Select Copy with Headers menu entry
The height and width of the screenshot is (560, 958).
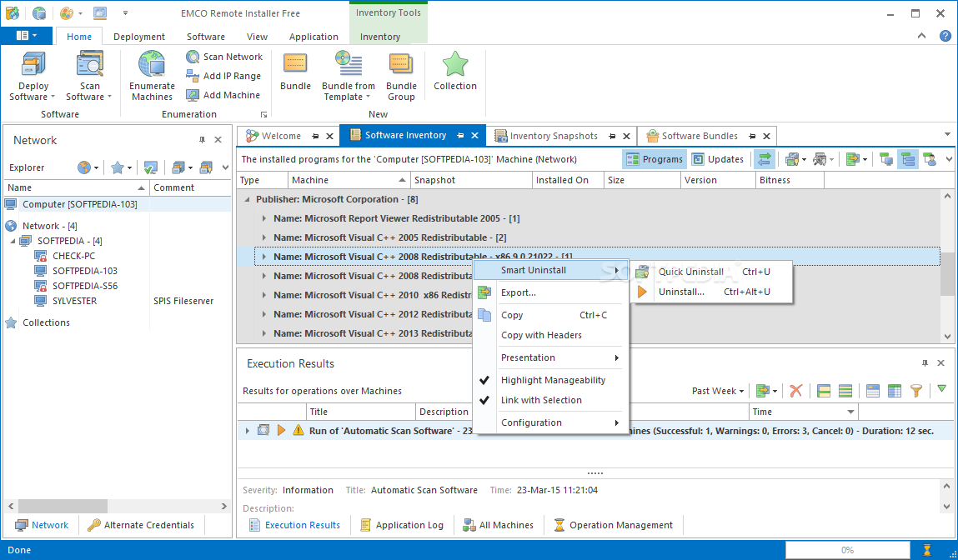(x=552, y=335)
